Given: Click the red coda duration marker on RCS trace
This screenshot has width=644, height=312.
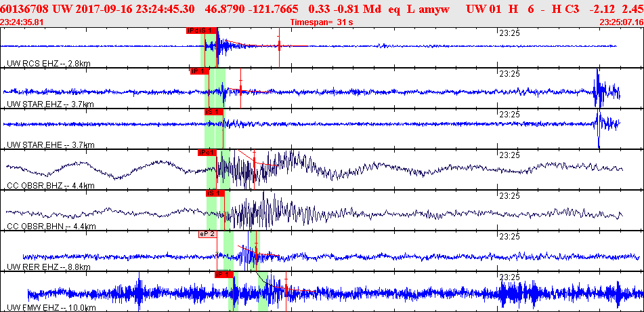Looking at the screenshot, I should [279, 45].
